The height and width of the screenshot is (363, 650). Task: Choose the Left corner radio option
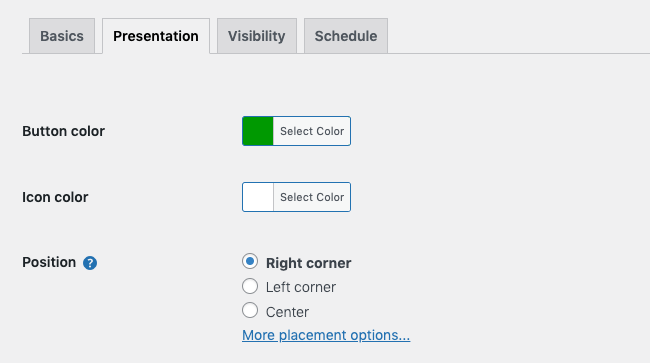click(250, 286)
